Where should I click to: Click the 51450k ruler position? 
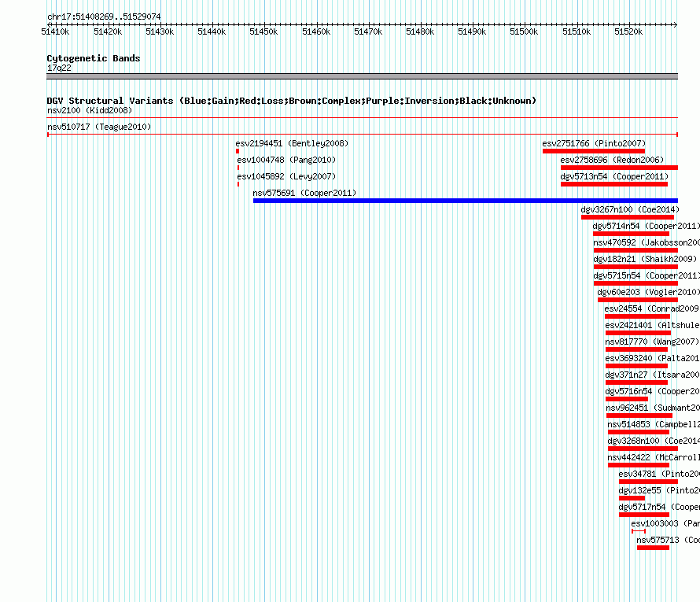coord(263,31)
